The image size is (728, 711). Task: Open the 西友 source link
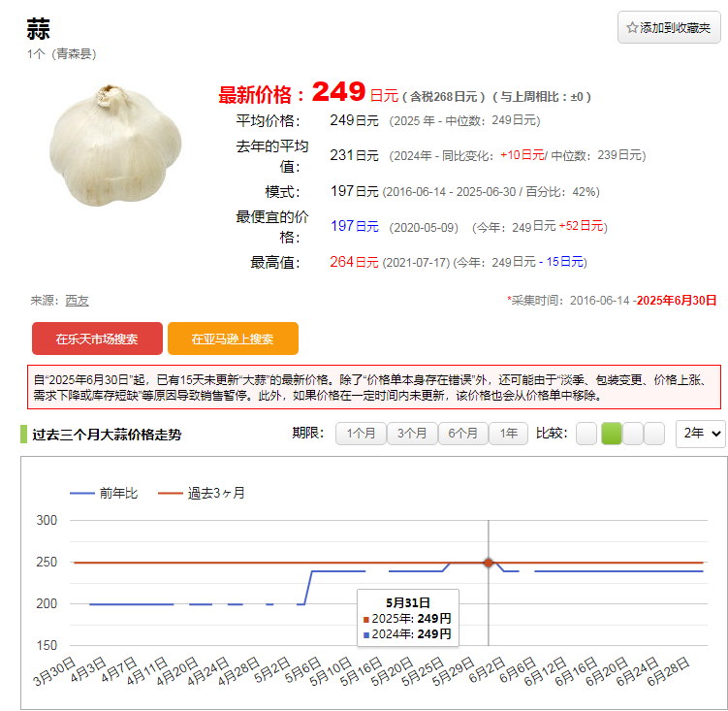[77, 301]
